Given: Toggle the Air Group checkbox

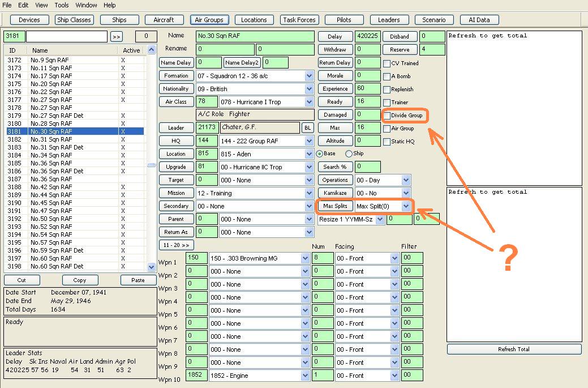Looking at the screenshot, I should point(387,129).
